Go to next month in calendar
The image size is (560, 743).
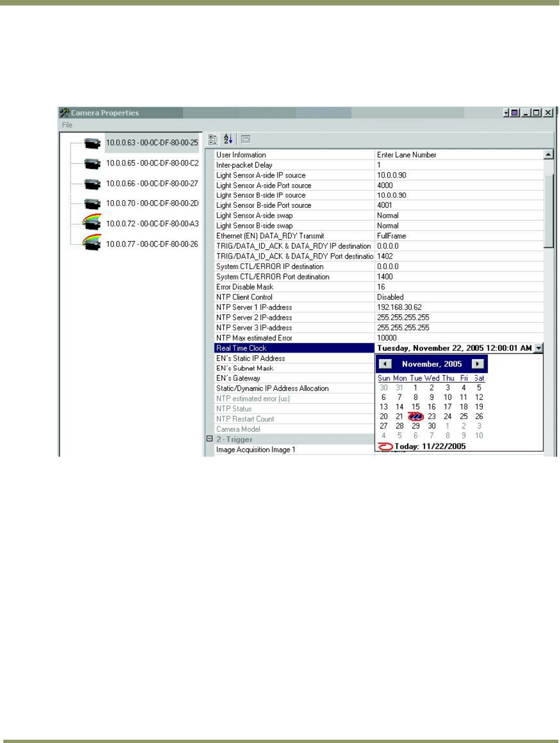(478, 364)
